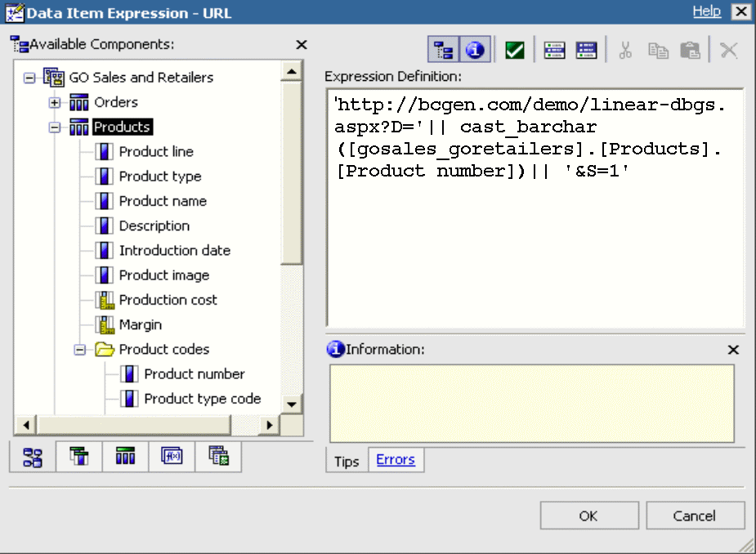Click the Delete icon at the toolbar's right end

tap(728, 49)
